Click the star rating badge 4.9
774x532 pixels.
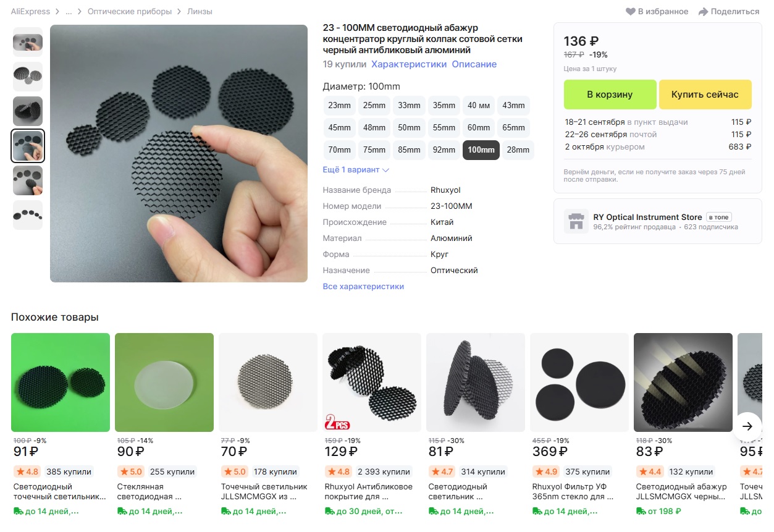[x=545, y=471]
